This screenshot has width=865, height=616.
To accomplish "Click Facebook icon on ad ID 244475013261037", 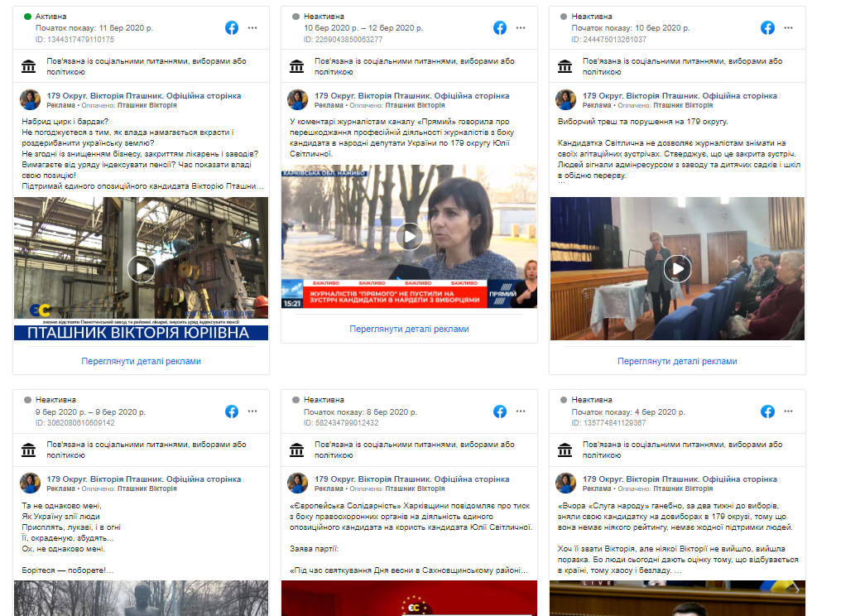I will (768, 27).
